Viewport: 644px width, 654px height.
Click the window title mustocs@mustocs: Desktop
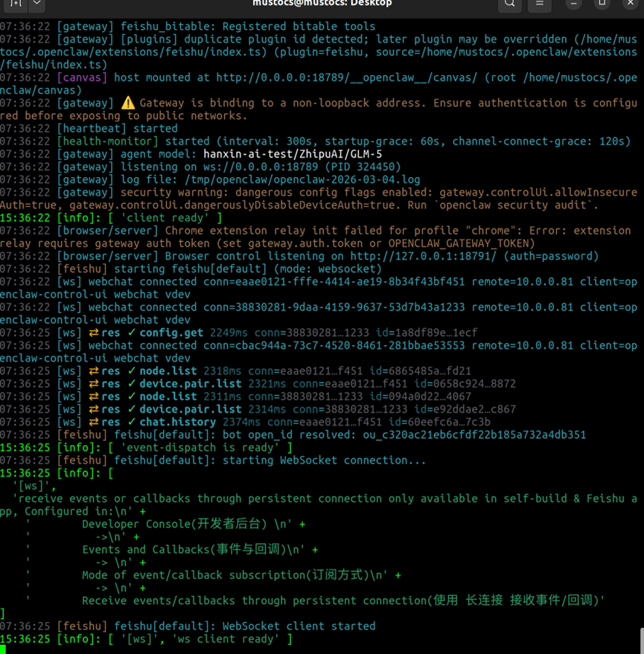point(322,3)
